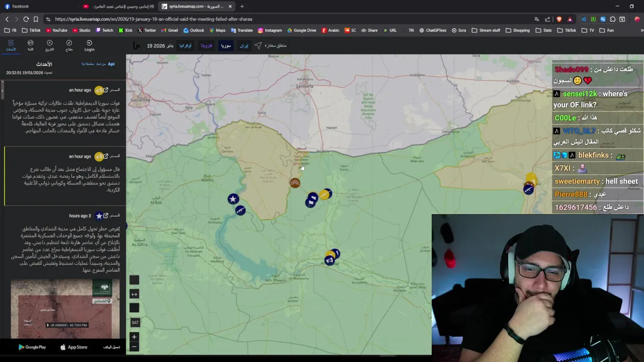The height and width of the screenshot is (362, 644).
Task: Click the تحميل الهاتف download link
Action: 112,347
